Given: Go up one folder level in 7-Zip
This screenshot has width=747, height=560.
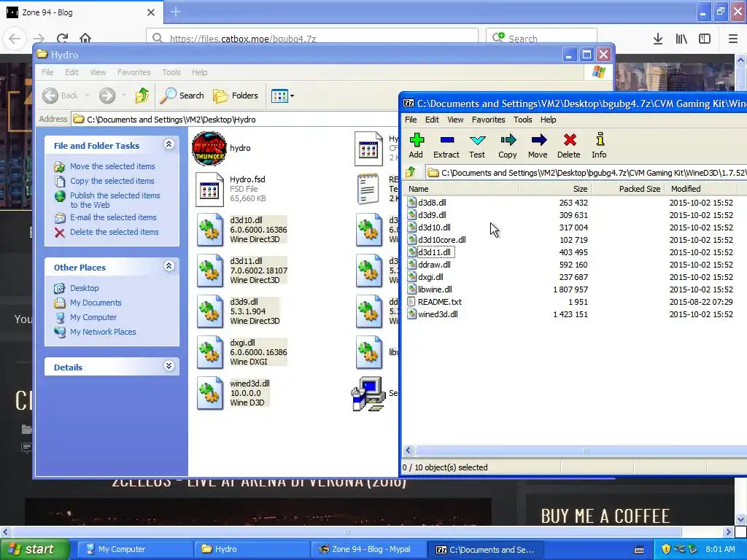Looking at the screenshot, I should [x=411, y=172].
